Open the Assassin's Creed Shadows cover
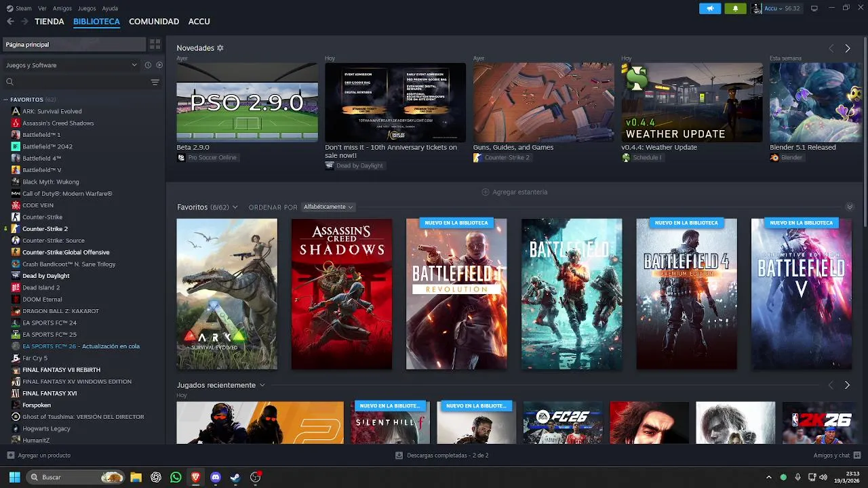 342,294
